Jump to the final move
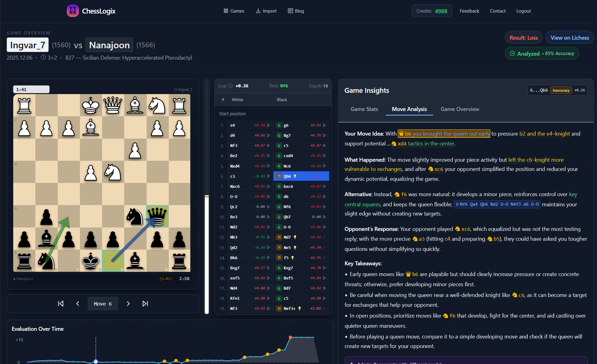The image size is (597, 364). pyautogui.click(x=145, y=303)
